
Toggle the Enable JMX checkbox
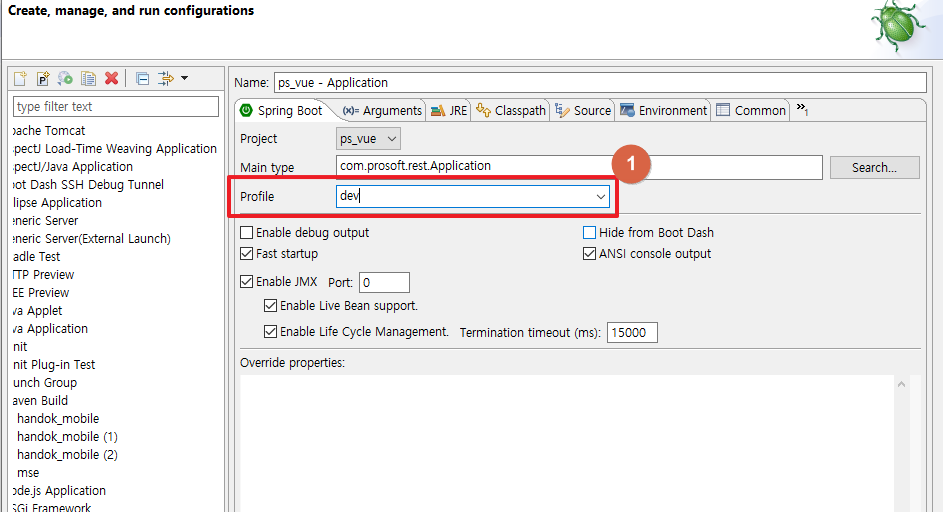[247, 282]
